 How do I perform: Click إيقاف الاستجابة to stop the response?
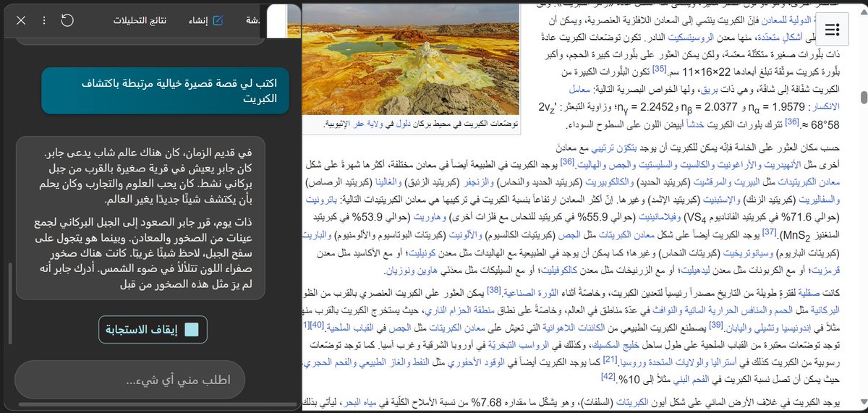click(x=153, y=329)
